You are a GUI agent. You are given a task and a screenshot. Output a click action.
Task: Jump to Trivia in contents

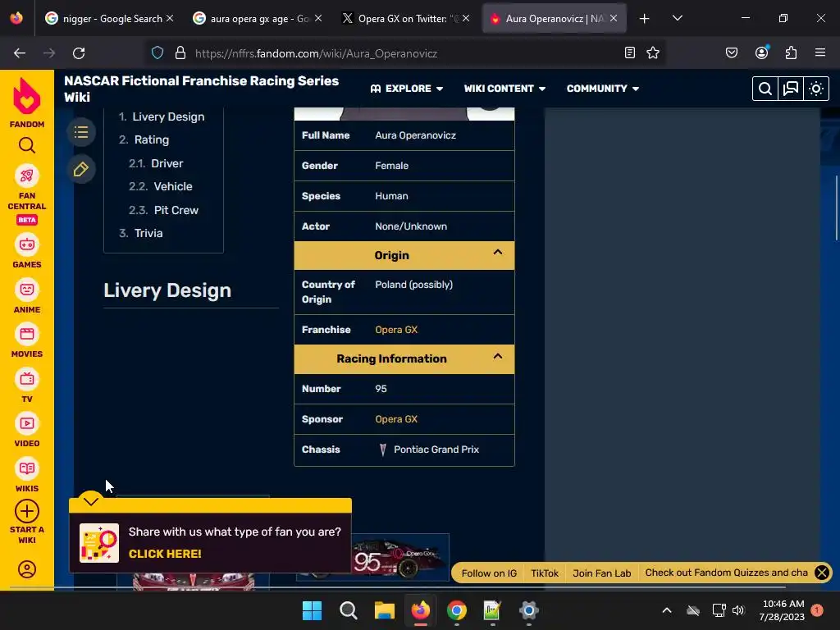click(148, 233)
